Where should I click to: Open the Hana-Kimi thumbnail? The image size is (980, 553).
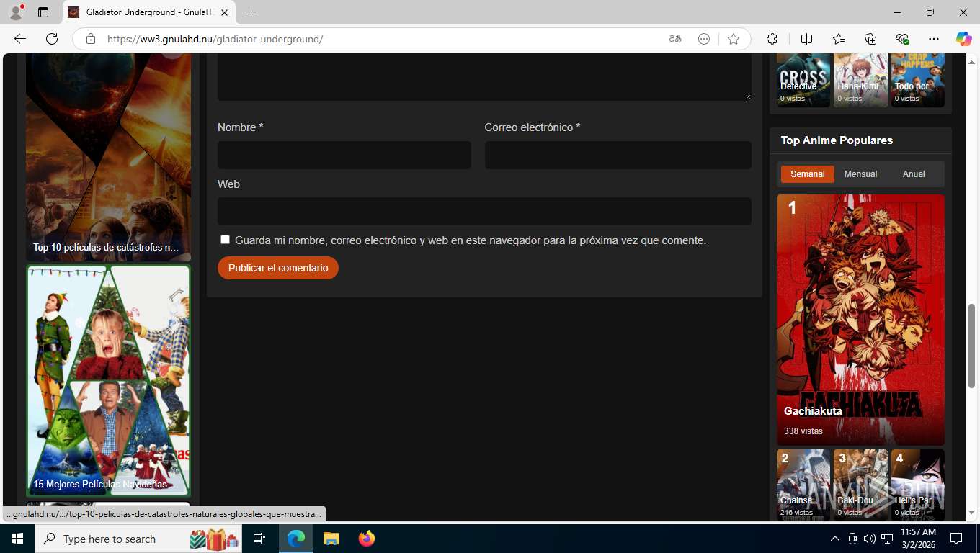(x=860, y=80)
